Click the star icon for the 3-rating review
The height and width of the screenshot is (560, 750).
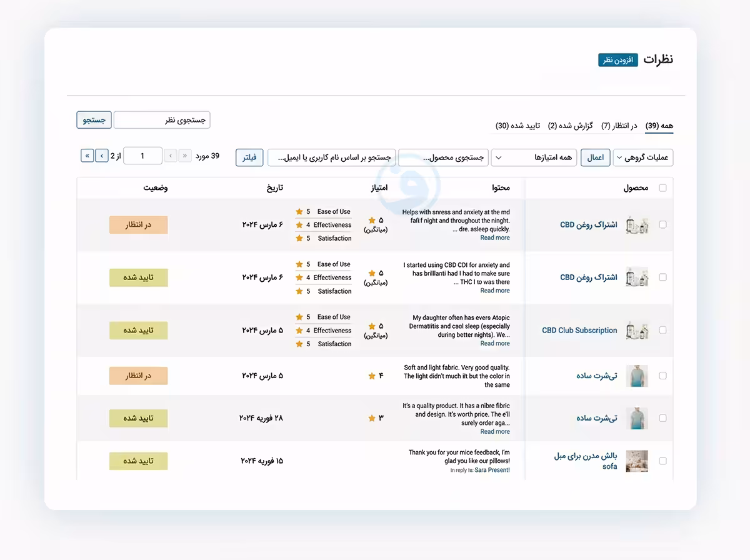pyautogui.click(x=372, y=417)
